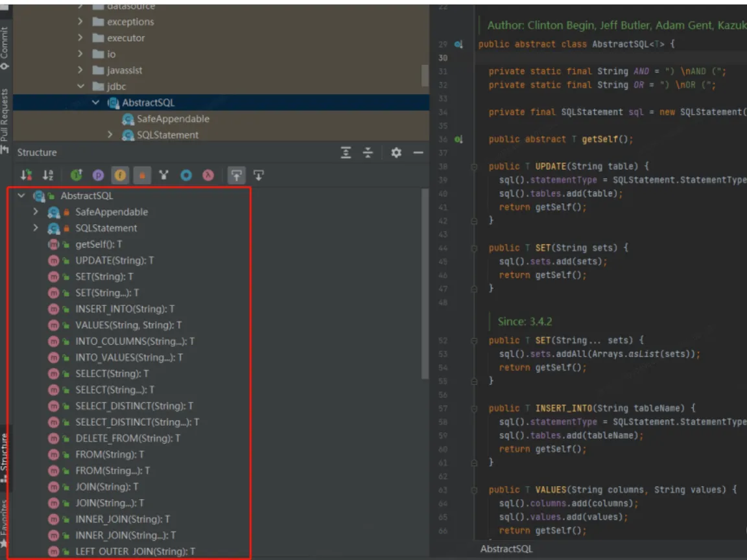Click method icon of SELECT_DISTINCT(String): T
Image resolution: width=747 pixels, height=560 pixels.
(x=53, y=406)
